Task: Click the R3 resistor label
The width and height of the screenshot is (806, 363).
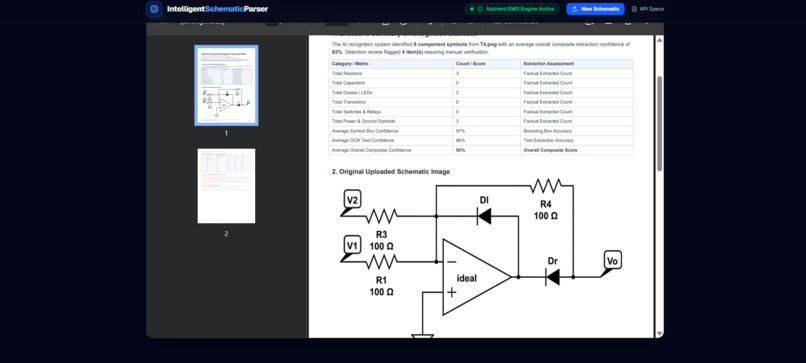Action: click(381, 235)
